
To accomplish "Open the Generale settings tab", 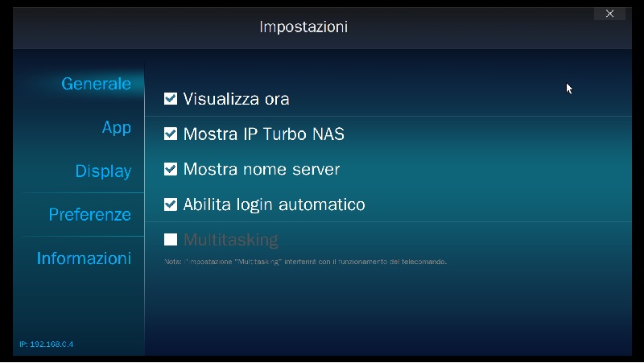I will 96,84.
